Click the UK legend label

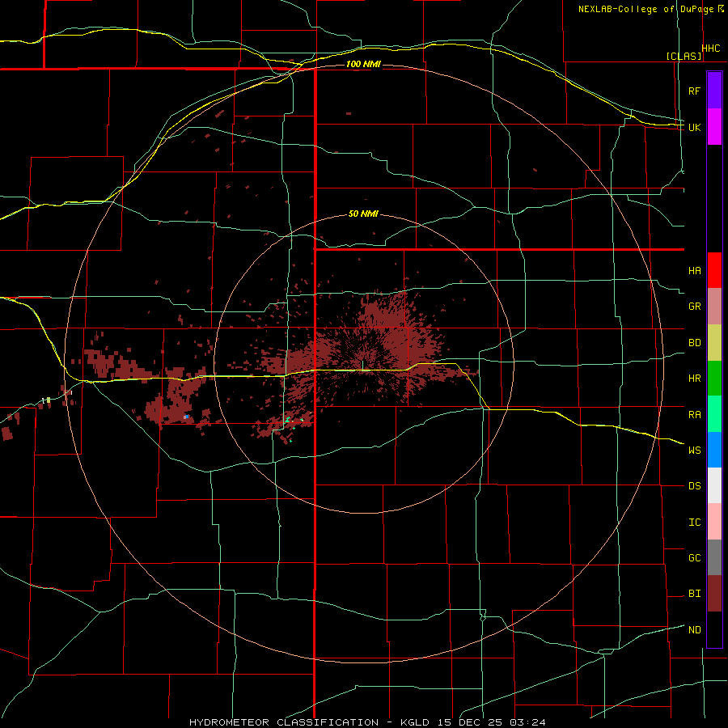coord(695,127)
